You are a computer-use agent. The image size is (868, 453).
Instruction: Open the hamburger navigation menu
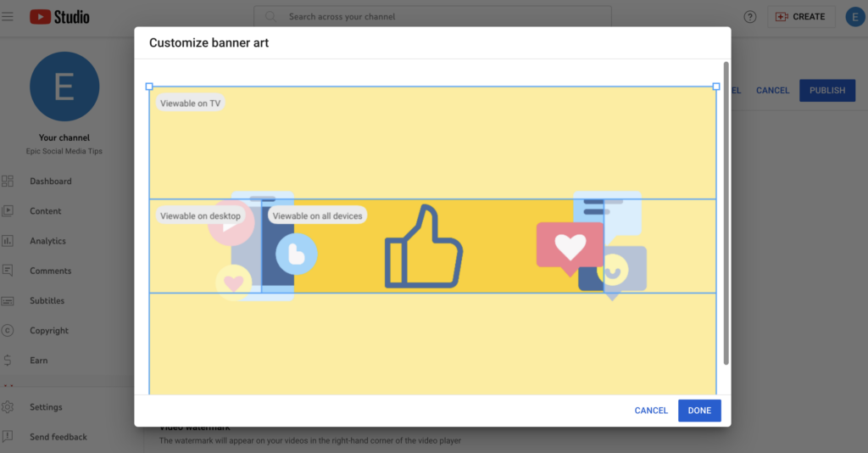tap(7, 17)
